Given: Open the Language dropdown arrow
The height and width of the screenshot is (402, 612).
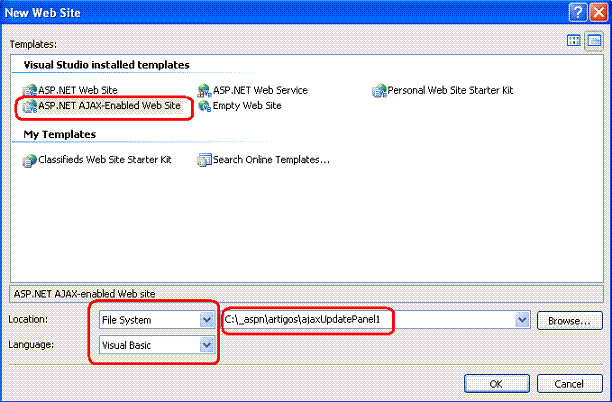Looking at the screenshot, I should point(206,345).
